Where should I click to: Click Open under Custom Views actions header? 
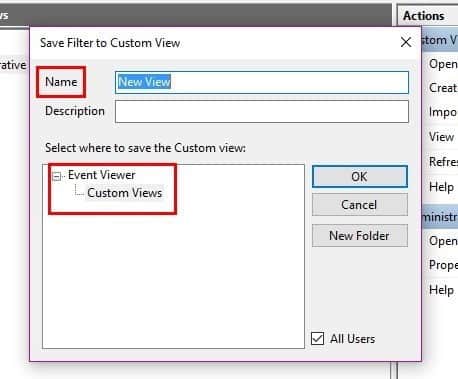443,64
